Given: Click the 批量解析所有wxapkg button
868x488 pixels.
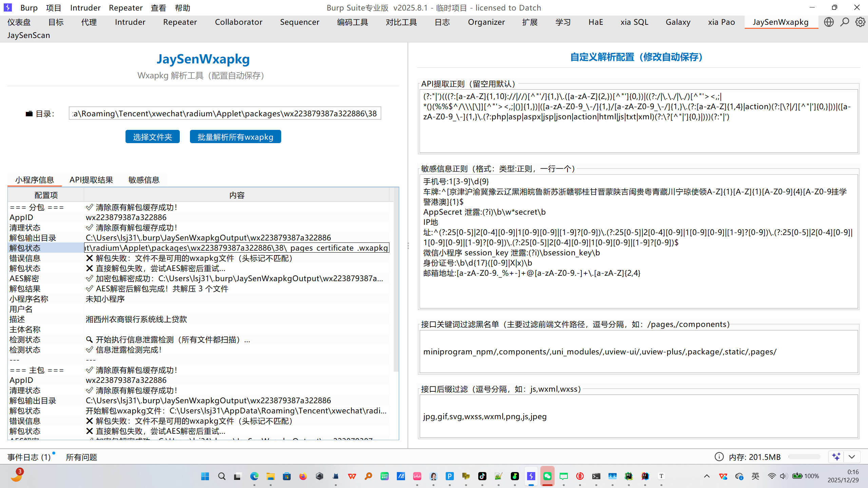Looking at the screenshot, I should click(x=235, y=136).
